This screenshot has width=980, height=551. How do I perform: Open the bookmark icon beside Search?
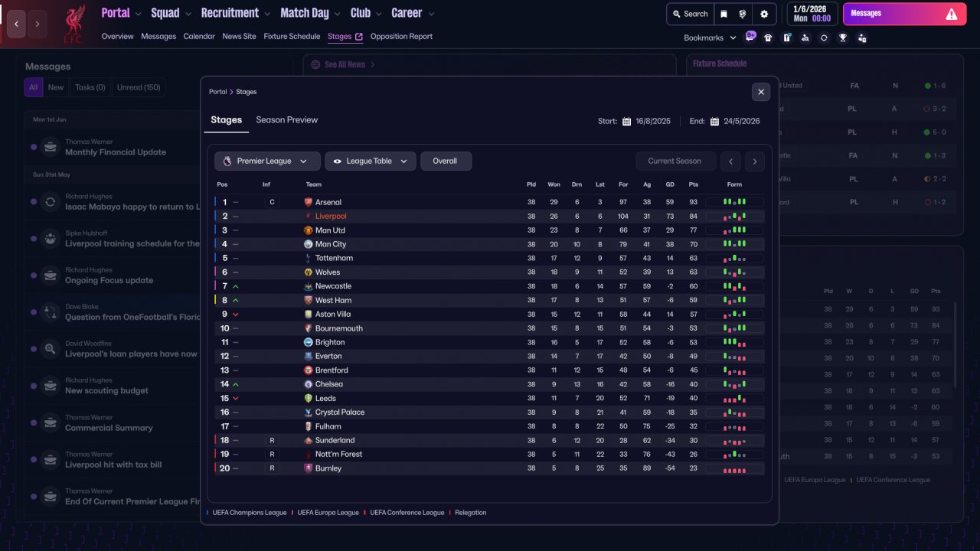coord(724,14)
